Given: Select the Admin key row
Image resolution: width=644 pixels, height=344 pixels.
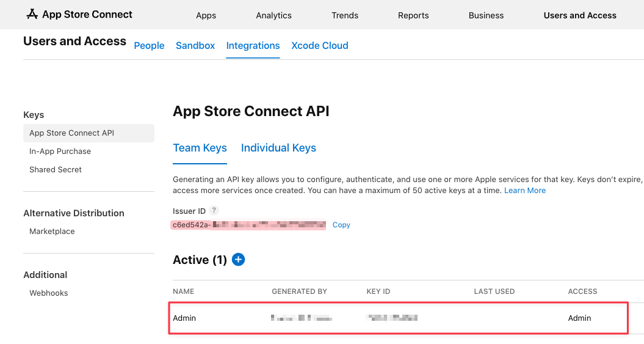Looking at the screenshot, I should pyautogui.click(x=398, y=318).
